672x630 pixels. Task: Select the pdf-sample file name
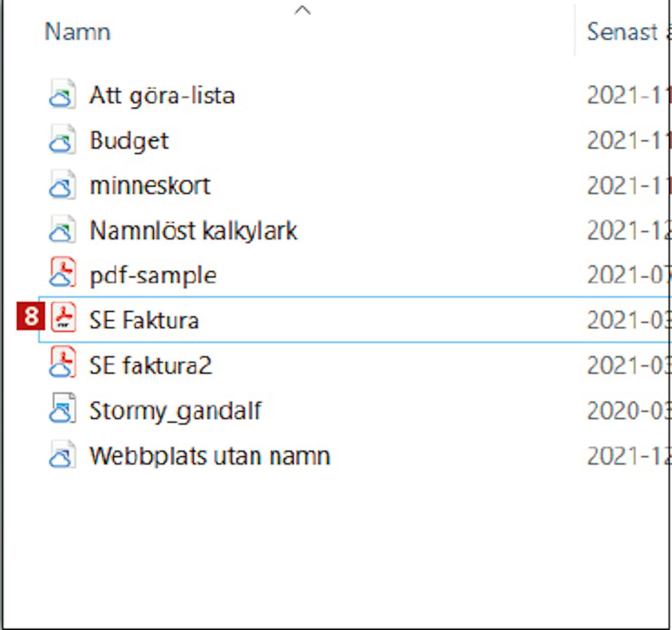pos(153,275)
